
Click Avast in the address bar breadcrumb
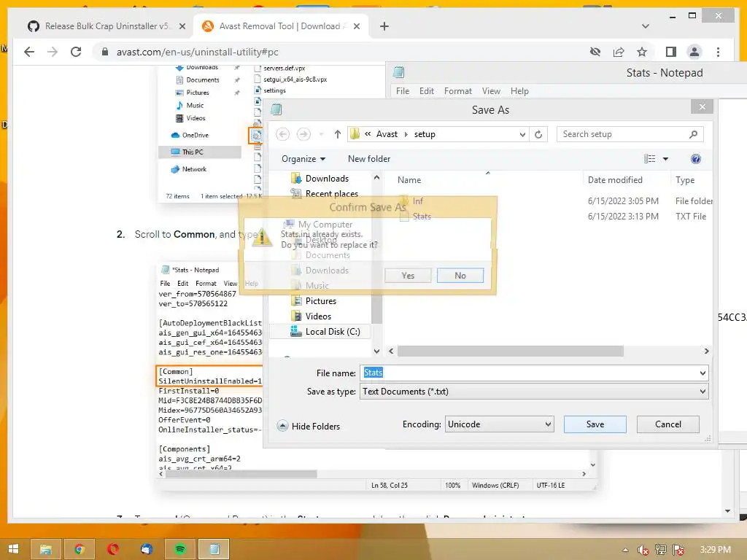point(387,134)
